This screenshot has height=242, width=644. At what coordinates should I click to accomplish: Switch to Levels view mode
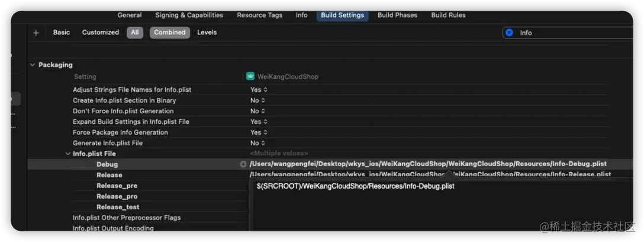[207, 33]
